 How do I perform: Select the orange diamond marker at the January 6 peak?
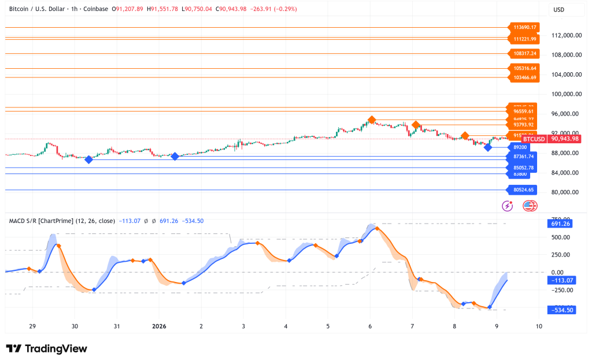pyautogui.click(x=372, y=120)
